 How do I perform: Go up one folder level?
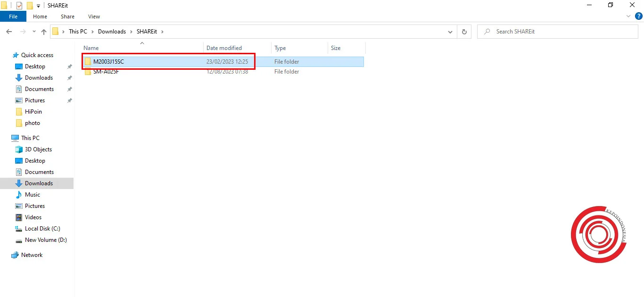coord(44,32)
